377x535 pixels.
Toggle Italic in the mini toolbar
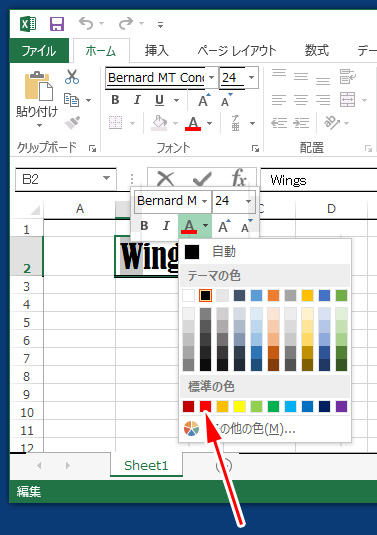click(x=166, y=226)
